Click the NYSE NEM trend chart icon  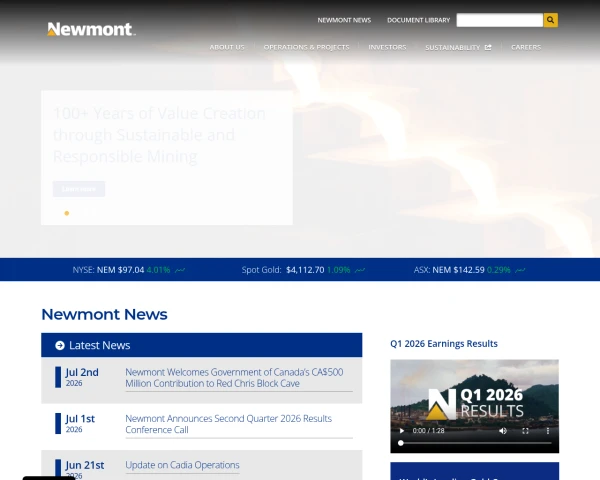(180, 270)
